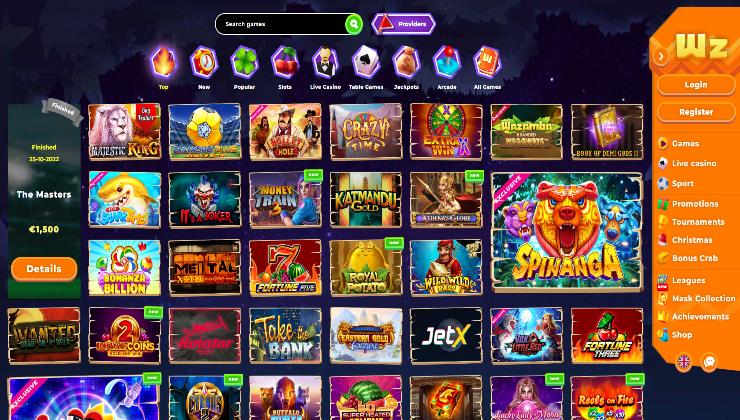Select the Live Casino dealer icon
The height and width of the screenshot is (420, 740).
coord(326,62)
